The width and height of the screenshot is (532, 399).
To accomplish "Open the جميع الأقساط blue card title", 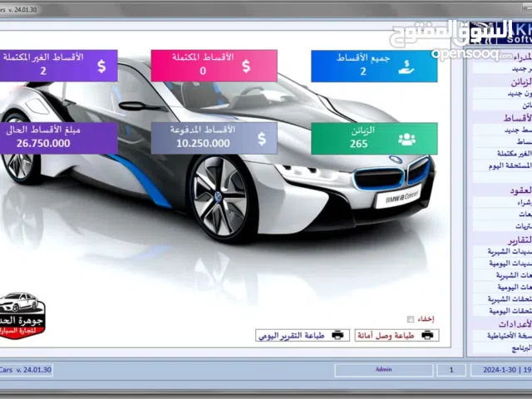I will pos(363,58).
